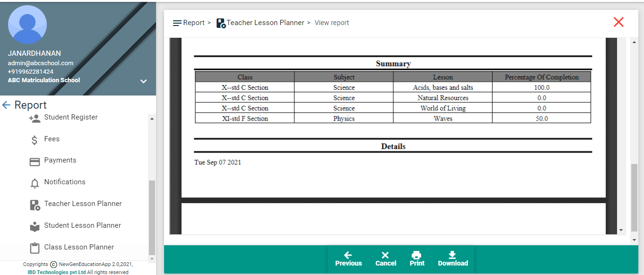Viewport: 644px width, 275px height.
Task: Navigate to Report breadcrumb link
Action: (x=194, y=23)
